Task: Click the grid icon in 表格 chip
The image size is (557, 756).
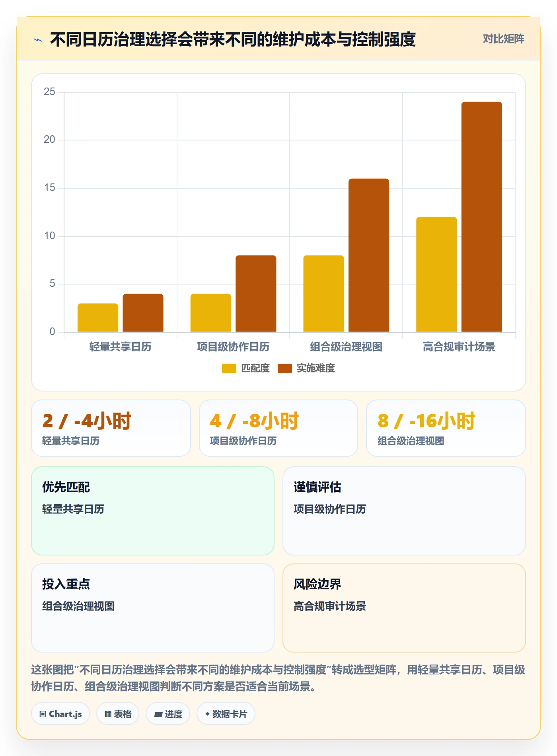Action: 108,714
